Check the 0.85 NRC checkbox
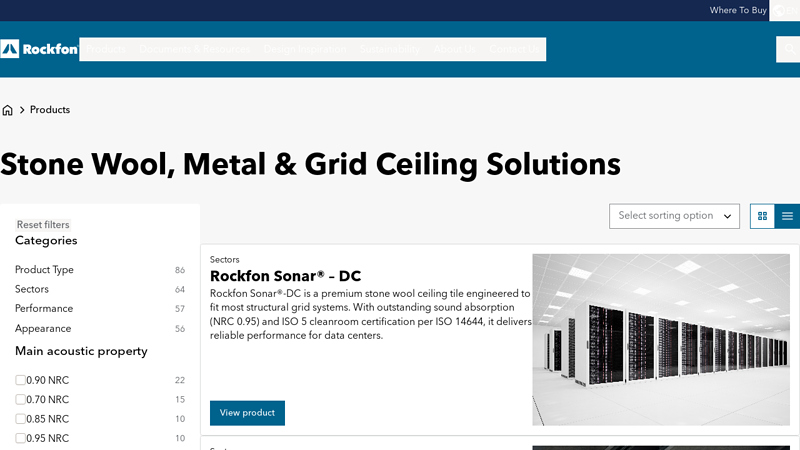This screenshot has height=450, width=800. tap(20, 419)
